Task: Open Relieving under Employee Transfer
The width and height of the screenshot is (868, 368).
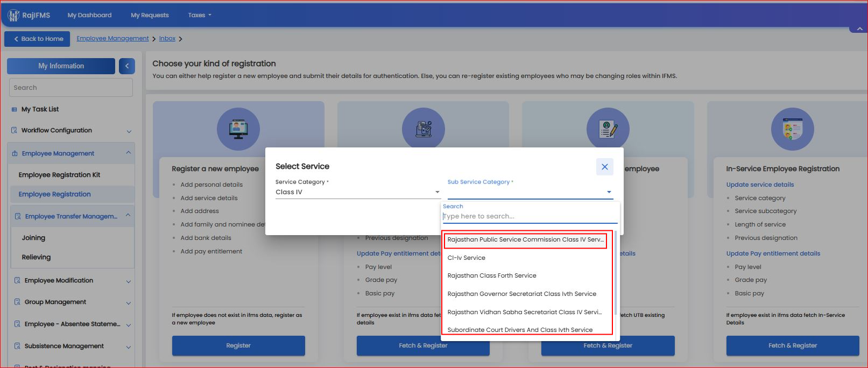Action: [x=36, y=257]
